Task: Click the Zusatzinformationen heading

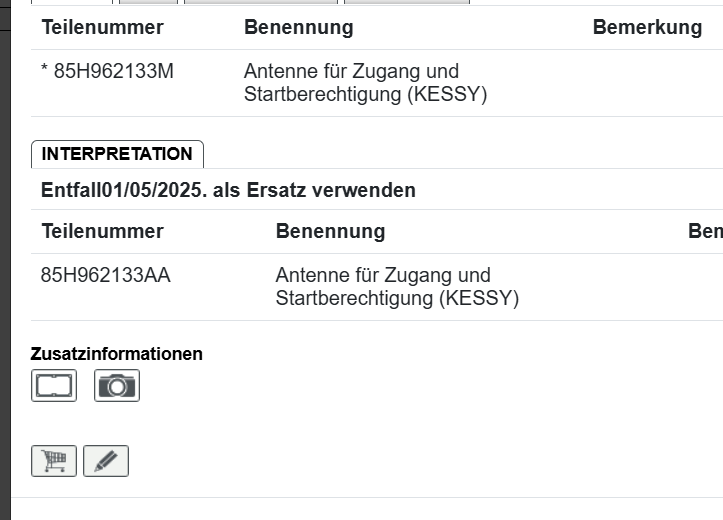Action: [x=117, y=354]
